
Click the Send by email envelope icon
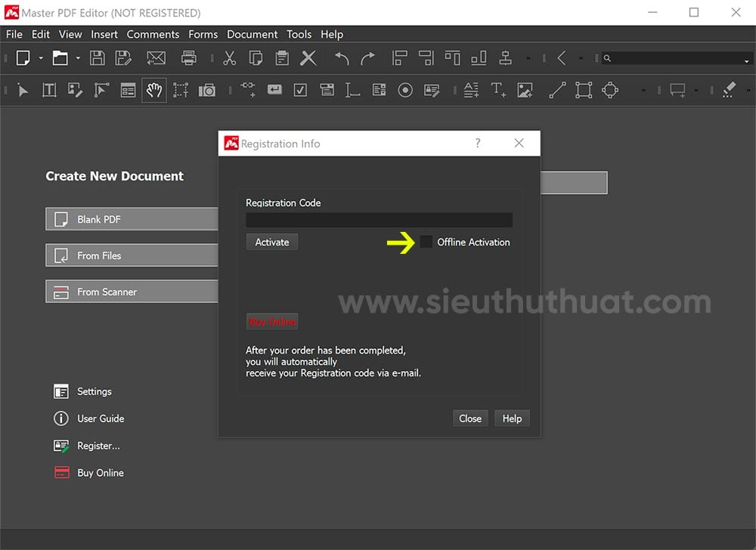[x=156, y=58]
